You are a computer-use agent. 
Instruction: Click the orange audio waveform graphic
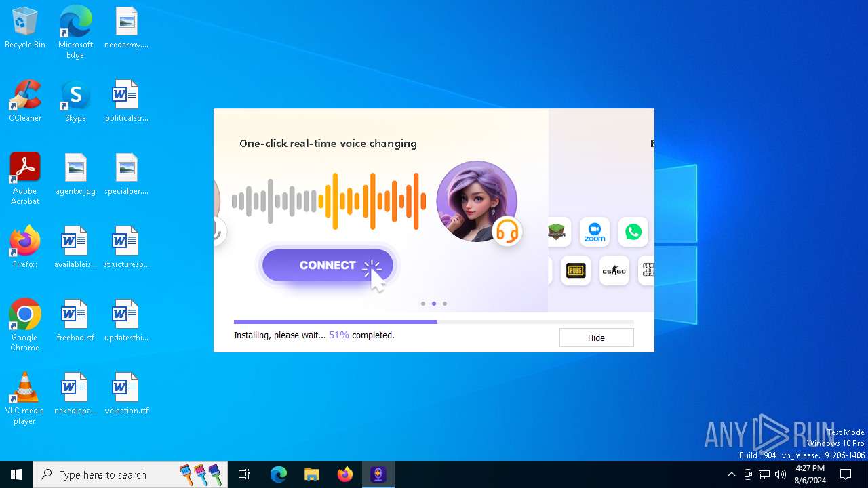(372, 201)
